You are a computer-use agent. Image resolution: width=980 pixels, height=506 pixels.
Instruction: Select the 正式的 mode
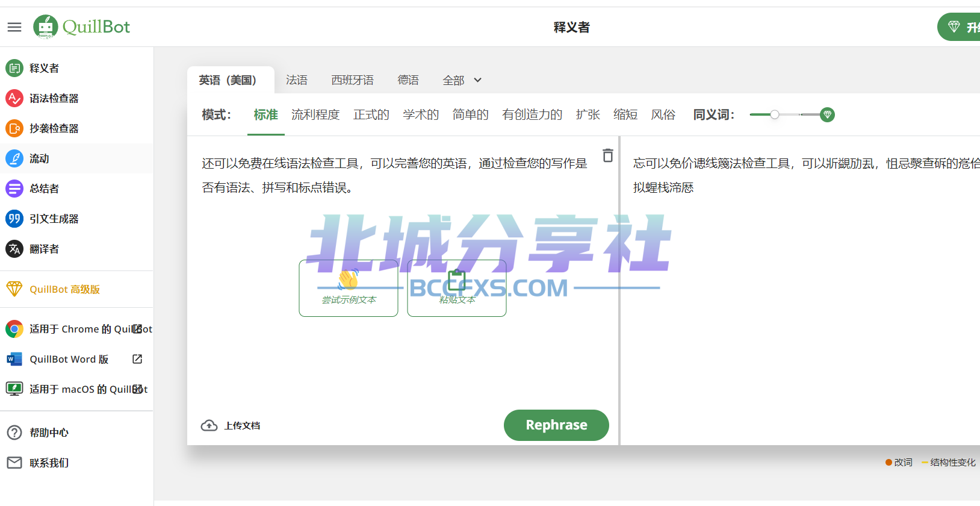point(371,114)
